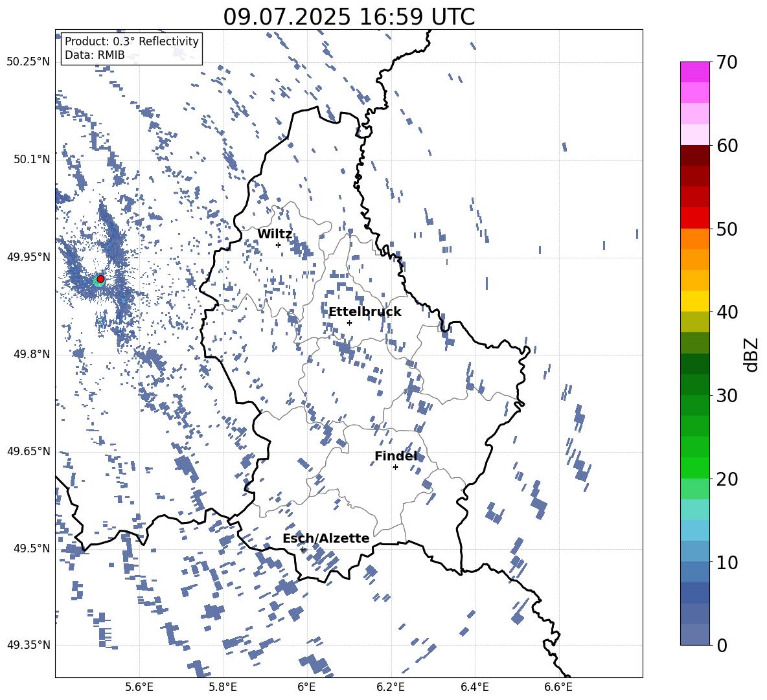Click the orange colorbar segment below 50

695,239
